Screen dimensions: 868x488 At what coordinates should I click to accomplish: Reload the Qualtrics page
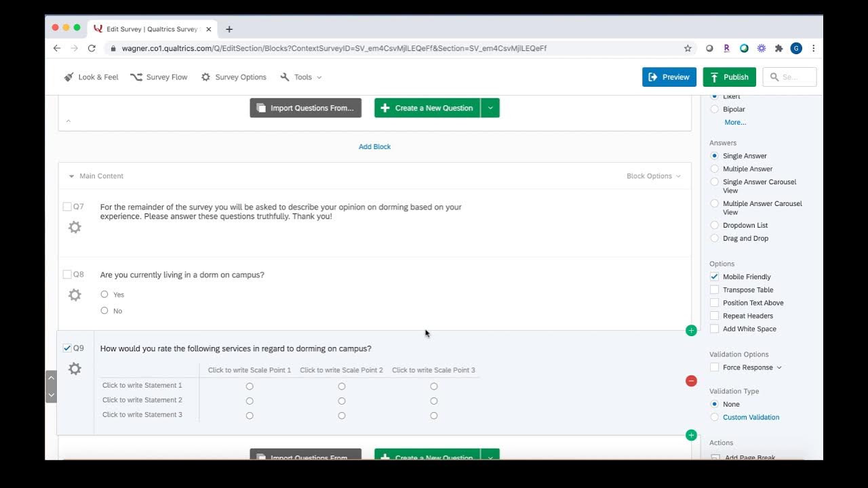tap(92, 48)
